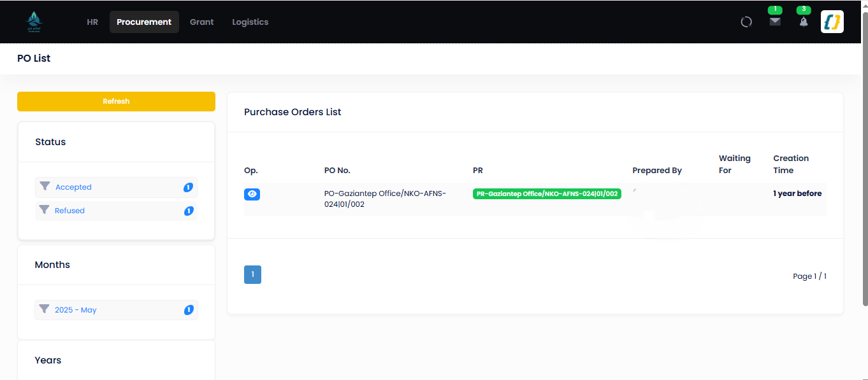Viewport: 868px width, 380px height.
Task: Click the count badge on Refused filter
Action: [x=189, y=211]
